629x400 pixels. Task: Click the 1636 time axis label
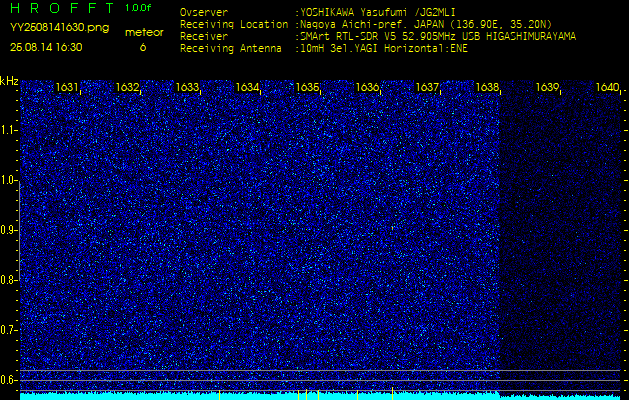tap(367, 87)
